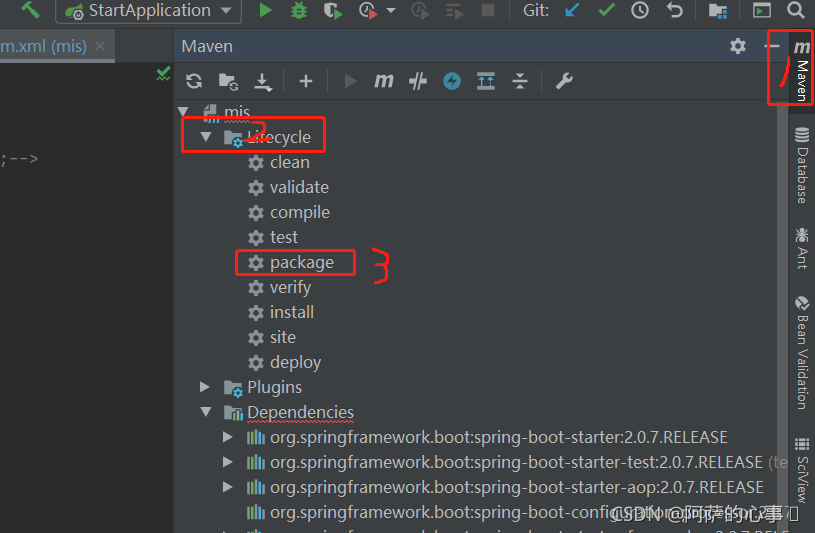Click the profiler run icon

point(367,10)
